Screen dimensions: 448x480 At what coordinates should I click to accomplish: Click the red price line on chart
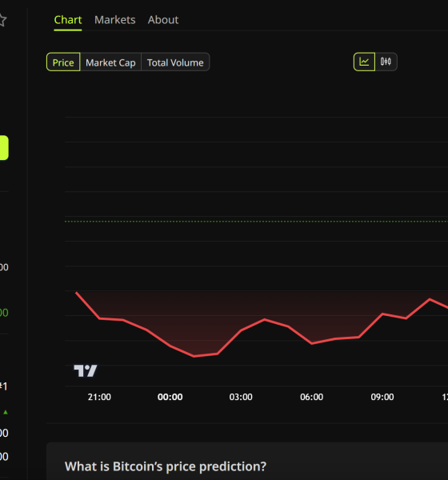pos(265,319)
